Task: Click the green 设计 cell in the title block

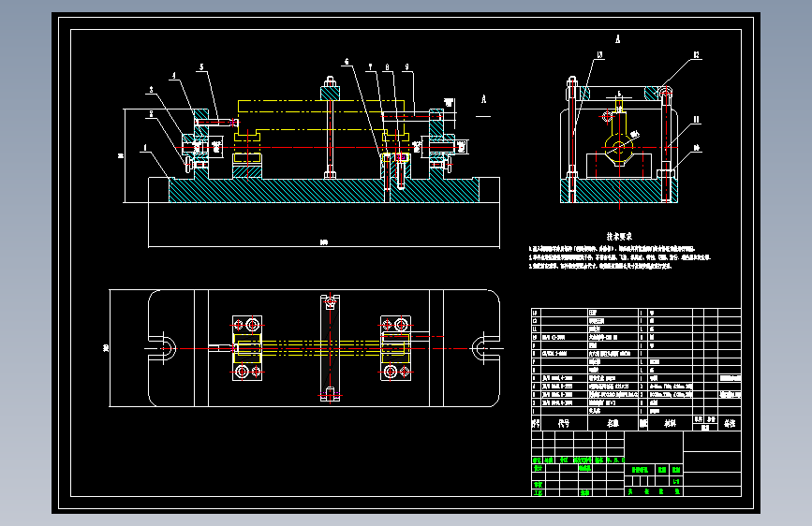Action: (x=539, y=468)
